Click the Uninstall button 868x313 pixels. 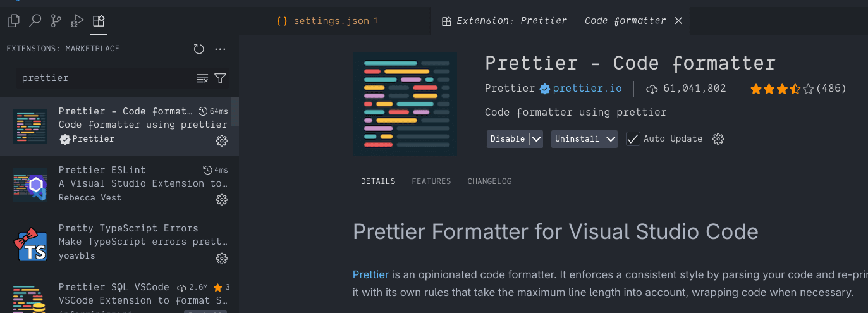(x=577, y=139)
